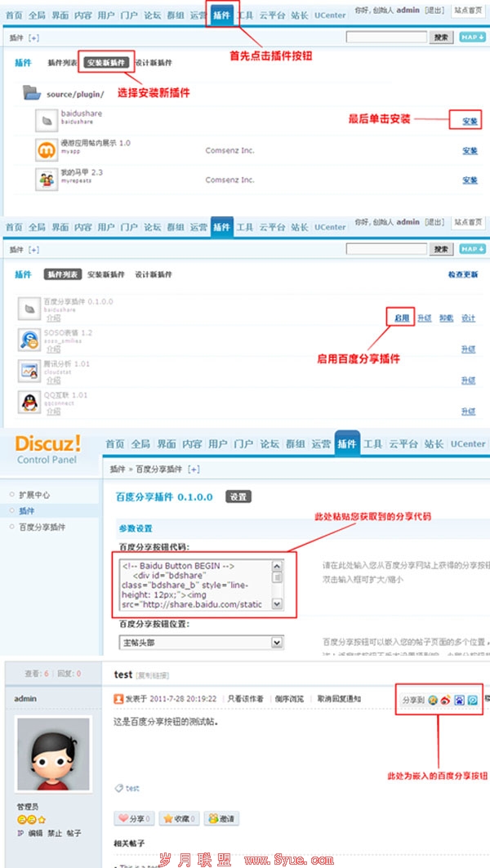Expand [+] beside 插件 » 百度分享插件 breadcrumb

(194, 470)
